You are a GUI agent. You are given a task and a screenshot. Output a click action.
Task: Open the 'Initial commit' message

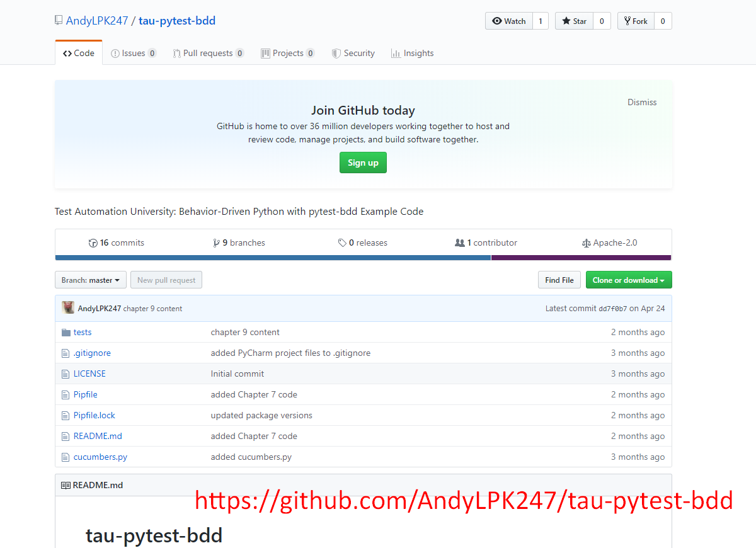coord(238,374)
